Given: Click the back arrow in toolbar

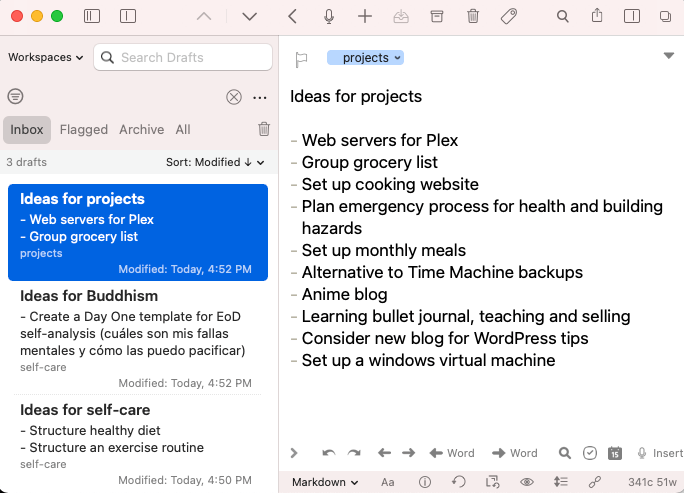Looking at the screenshot, I should [x=292, y=17].
